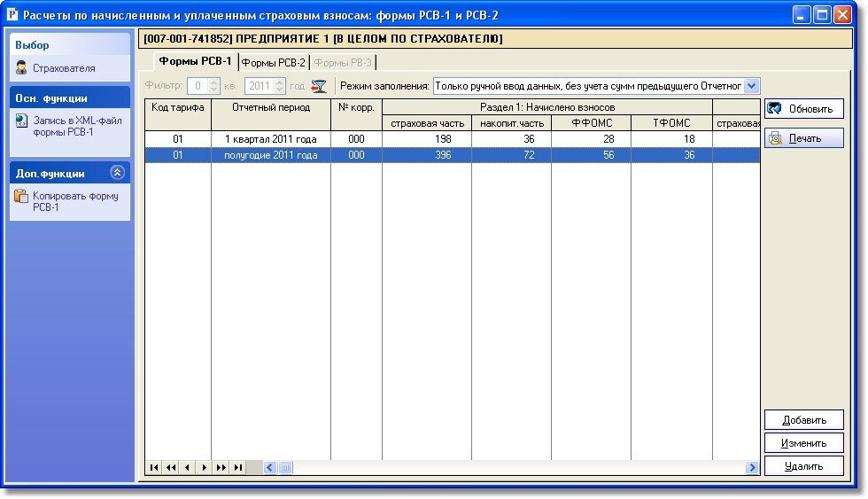Open the Режим заполнения dropdown
The image size is (868, 499).
click(x=751, y=86)
